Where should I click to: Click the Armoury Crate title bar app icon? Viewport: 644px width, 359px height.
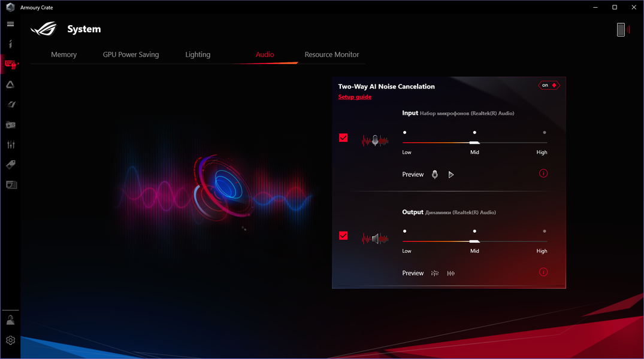[x=11, y=7]
